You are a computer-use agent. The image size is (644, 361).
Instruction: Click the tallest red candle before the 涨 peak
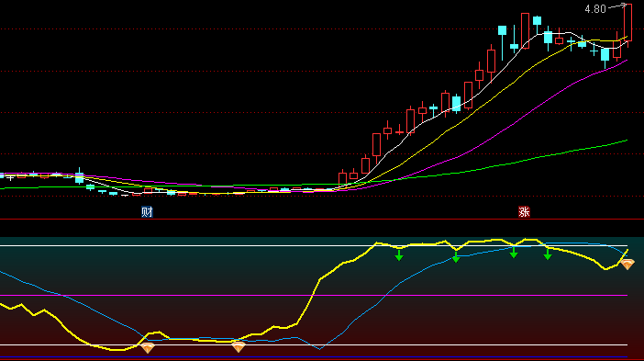click(x=525, y=31)
